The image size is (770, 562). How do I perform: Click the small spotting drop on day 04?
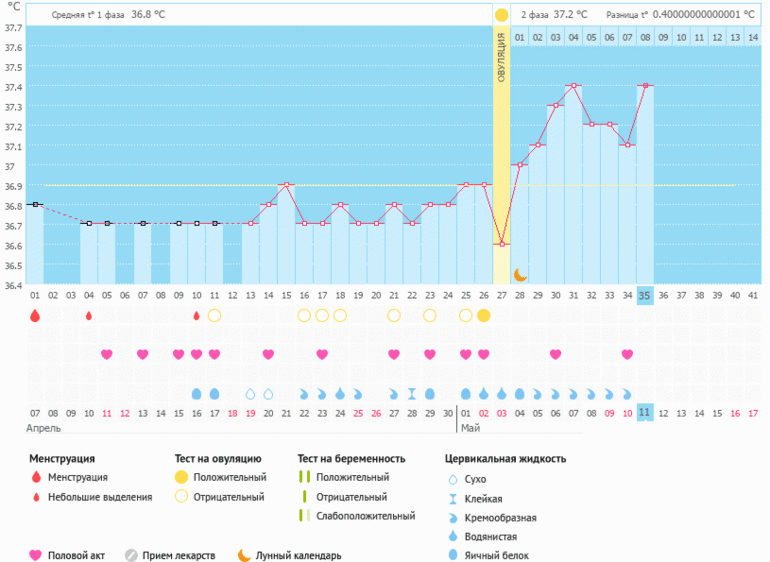tap(89, 315)
